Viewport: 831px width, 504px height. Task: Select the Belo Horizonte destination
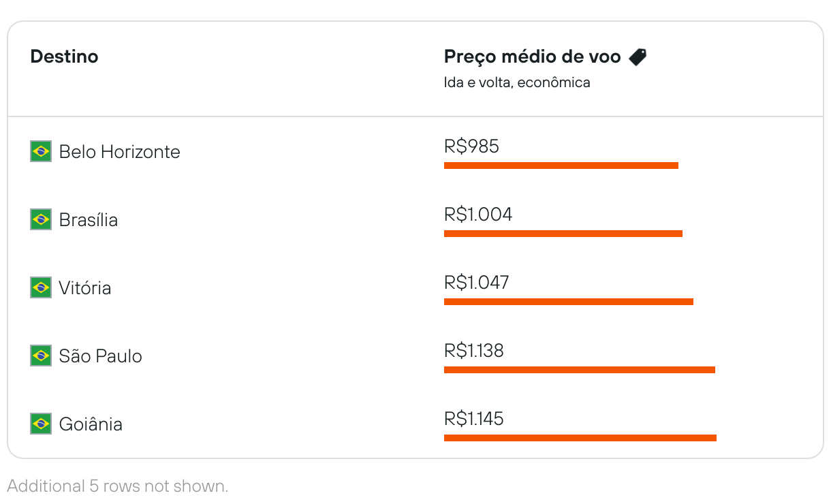[x=119, y=151]
